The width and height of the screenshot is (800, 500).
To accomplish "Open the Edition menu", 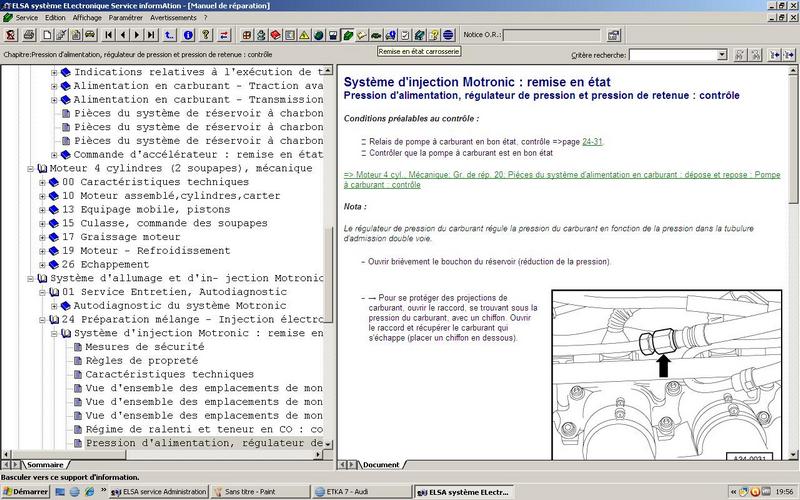I will tap(55, 17).
